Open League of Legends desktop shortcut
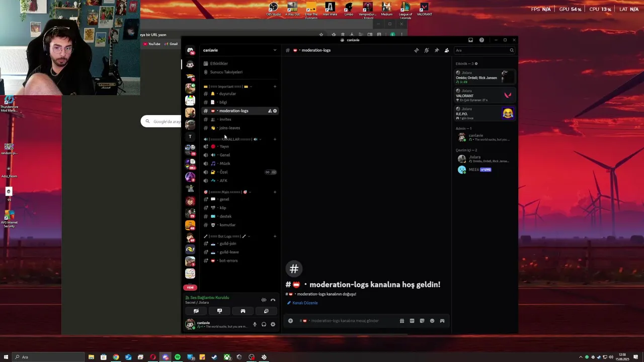The width and height of the screenshot is (644, 362). point(405,10)
